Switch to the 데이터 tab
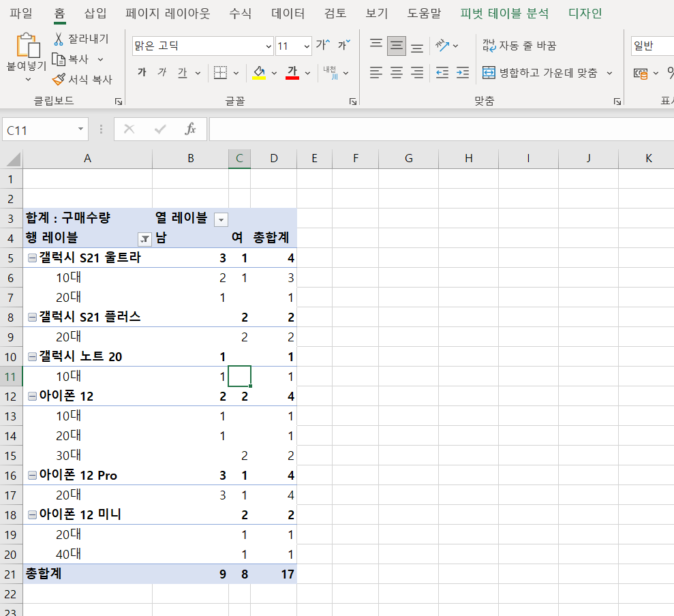674x616 pixels. (288, 14)
